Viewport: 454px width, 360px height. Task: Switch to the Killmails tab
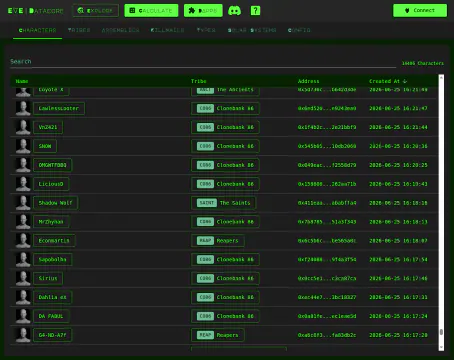click(x=167, y=30)
